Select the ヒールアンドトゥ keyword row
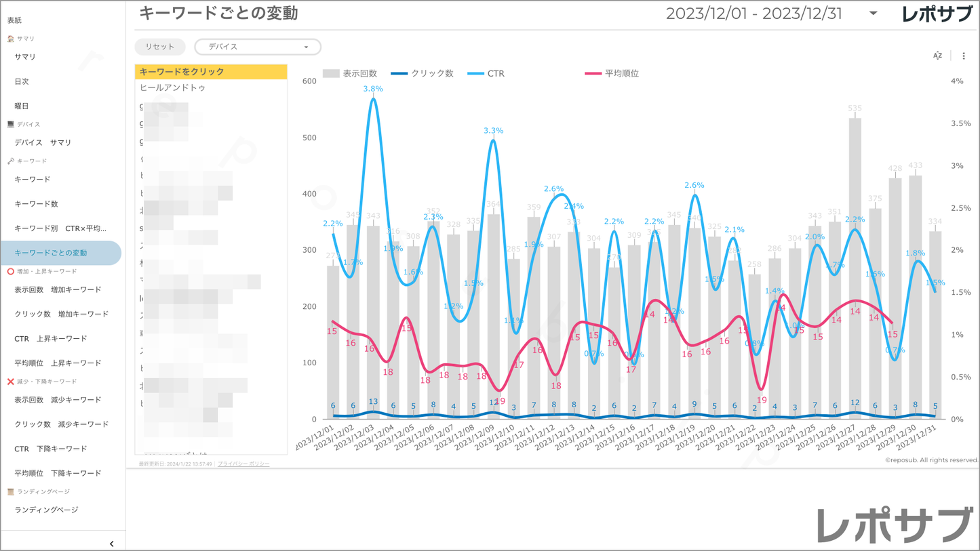This screenshot has height=551, width=980. tap(173, 88)
